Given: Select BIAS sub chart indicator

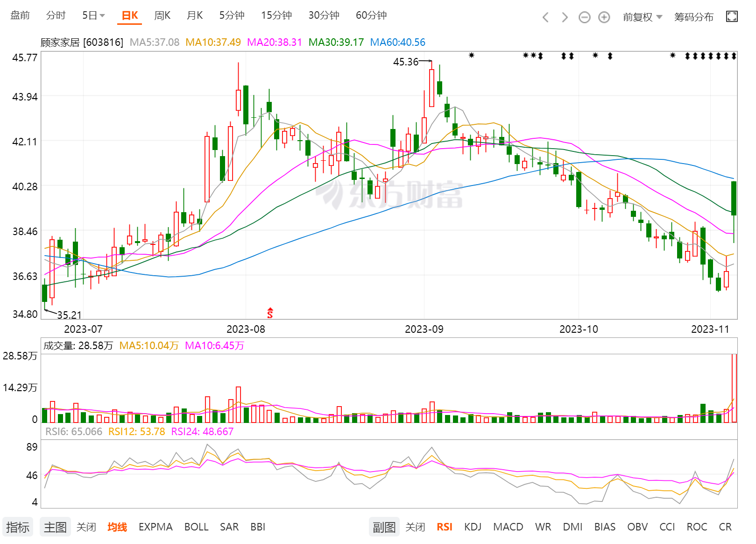Looking at the screenshot, I should [x=605, y=527].
